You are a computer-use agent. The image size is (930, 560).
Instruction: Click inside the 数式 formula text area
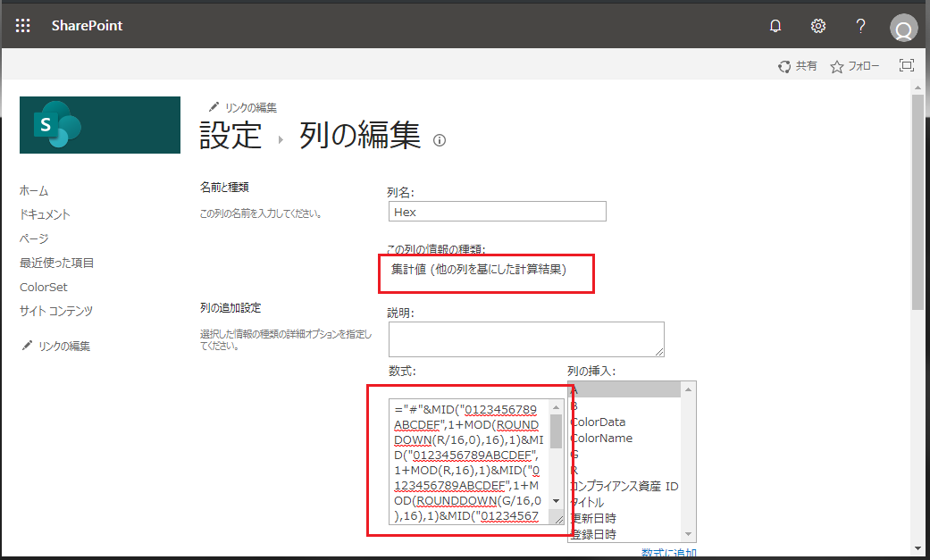(x=470, y=462)
